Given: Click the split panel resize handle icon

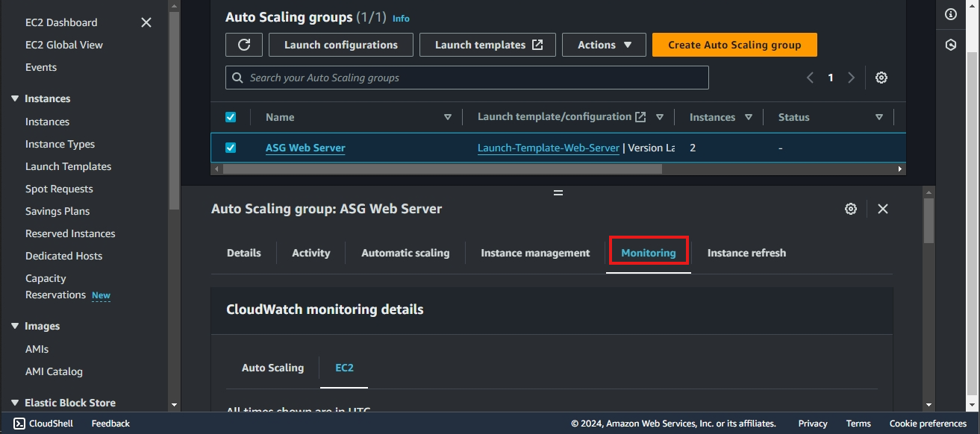Looking at the screenshot, I should tap(558, 192).
